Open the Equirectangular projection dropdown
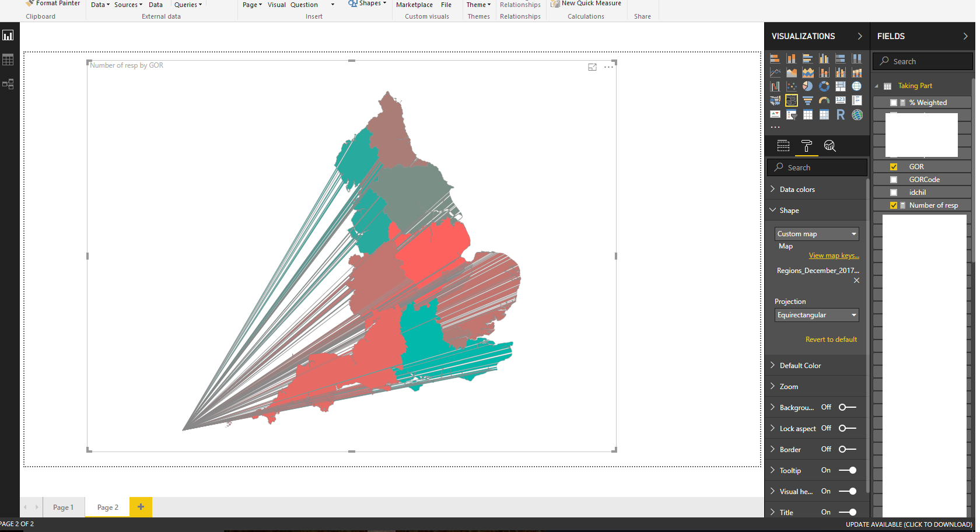This screenshot has height=532, width=980. [x=817, y=315]
